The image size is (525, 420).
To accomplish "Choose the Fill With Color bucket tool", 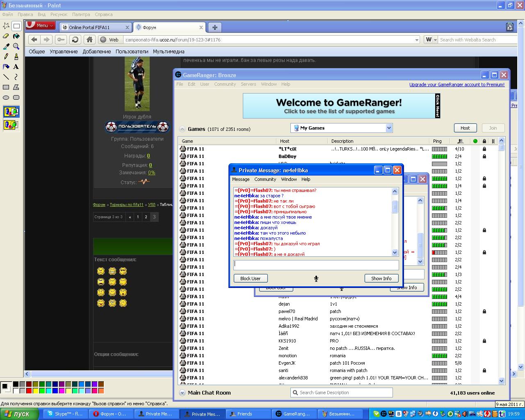I will click(16, 36).
